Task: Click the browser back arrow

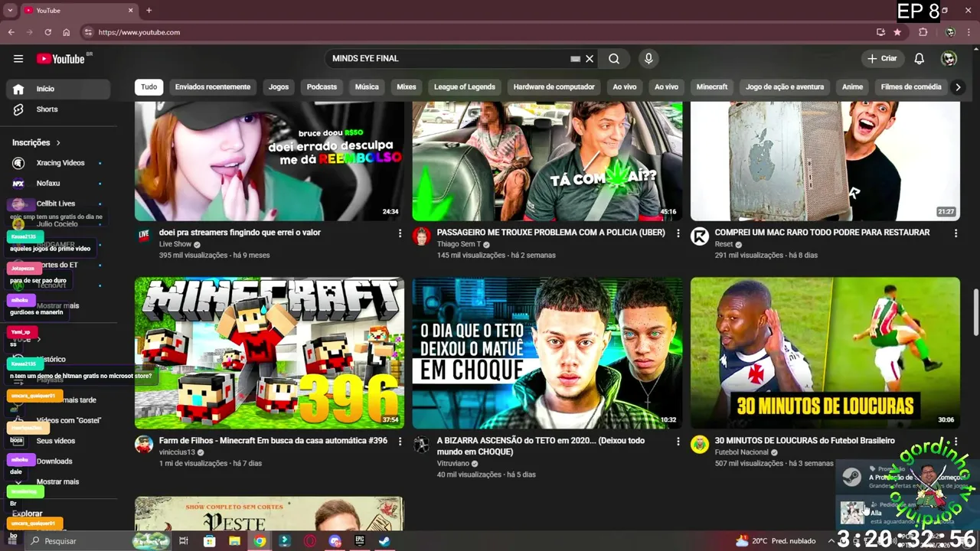Action: pyautogui.click(x=11, y=32)
